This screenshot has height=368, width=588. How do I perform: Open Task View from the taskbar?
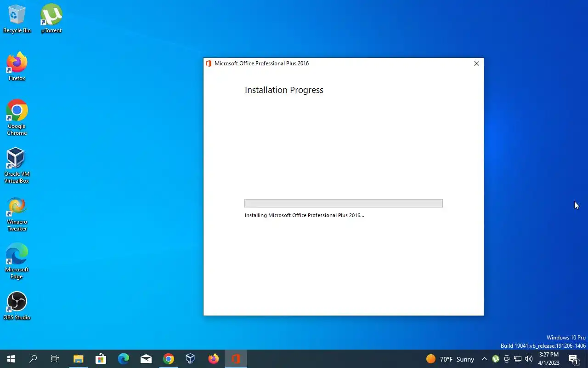coord(55,359)
